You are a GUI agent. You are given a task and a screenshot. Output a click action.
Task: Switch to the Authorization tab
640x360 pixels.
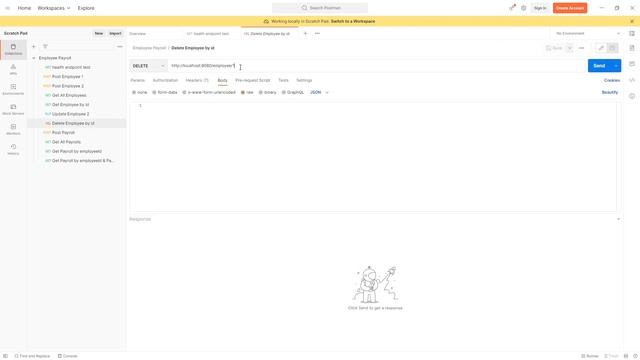(x=165, y=80)
